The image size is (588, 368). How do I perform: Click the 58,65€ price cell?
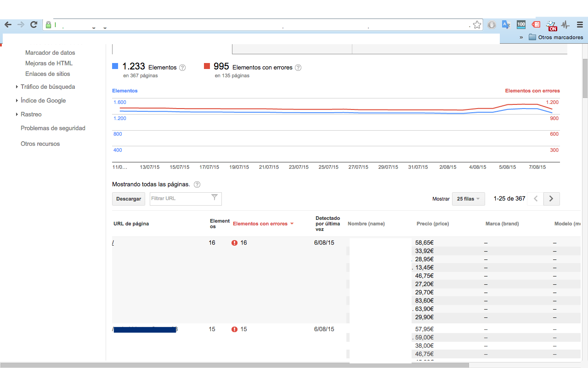click(x=424, y=242)
